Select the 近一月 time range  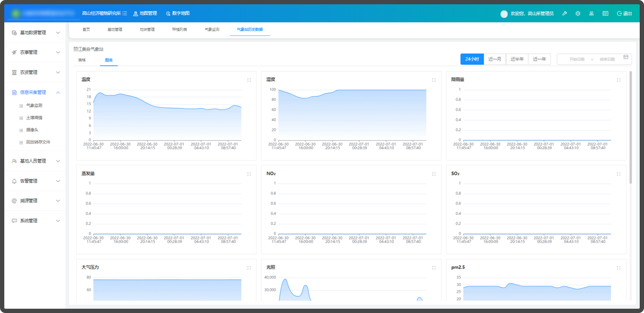(x=495, y=59)
